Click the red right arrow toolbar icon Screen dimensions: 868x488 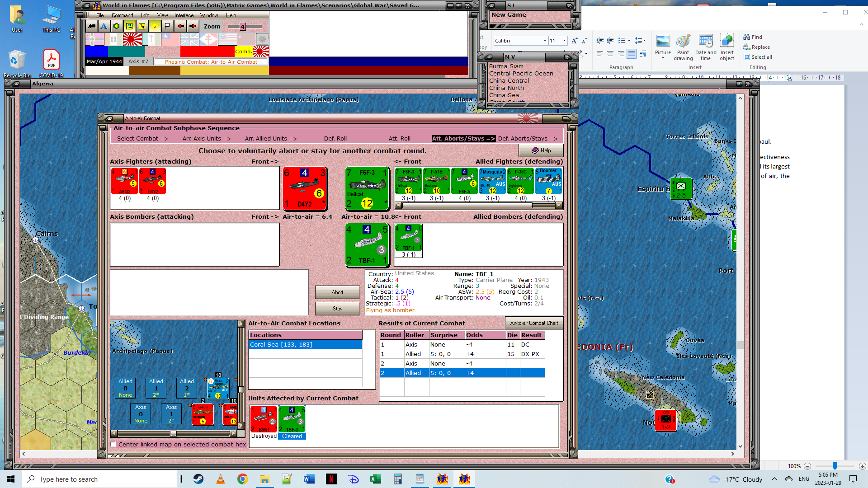[x=193, y=26]
